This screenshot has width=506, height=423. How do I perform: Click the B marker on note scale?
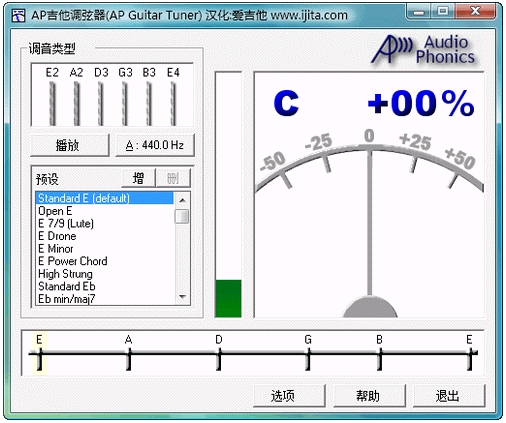pyautogui.click(x=380, y=353)
